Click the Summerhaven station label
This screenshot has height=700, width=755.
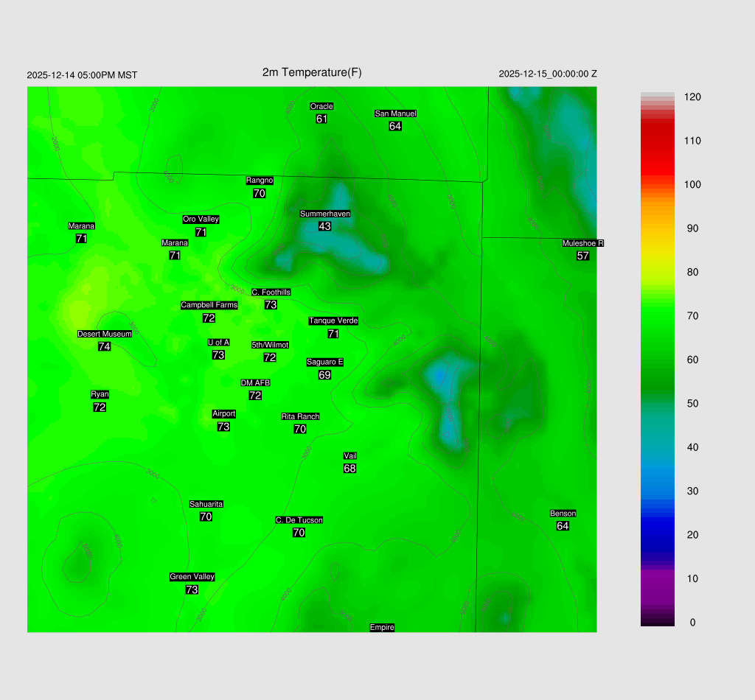(324, 214)
